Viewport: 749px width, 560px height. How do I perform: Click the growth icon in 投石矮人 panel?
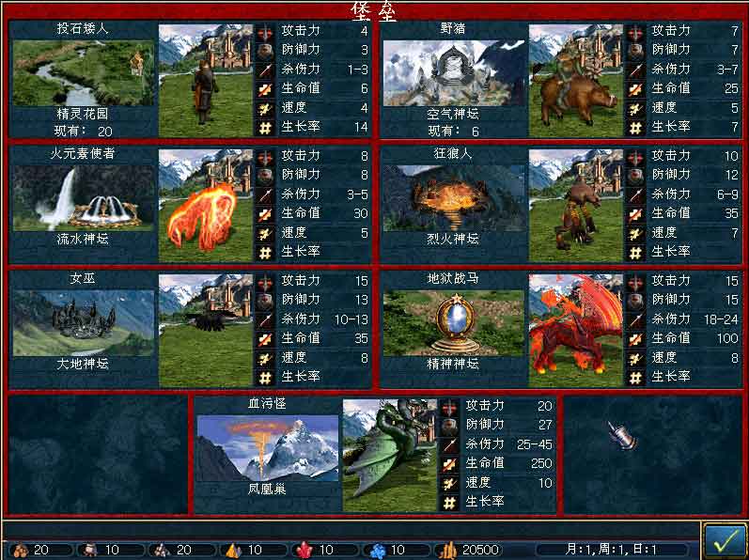pos(265,128)
